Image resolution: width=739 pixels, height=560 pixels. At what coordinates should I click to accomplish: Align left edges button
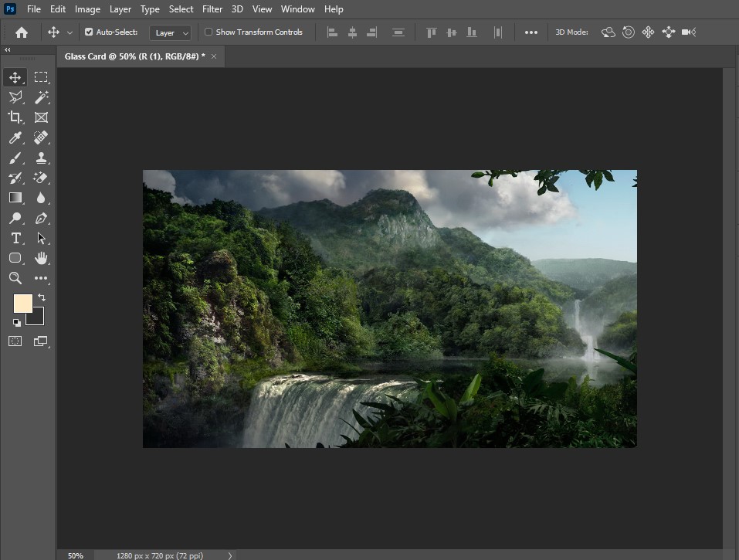[332, 32]
